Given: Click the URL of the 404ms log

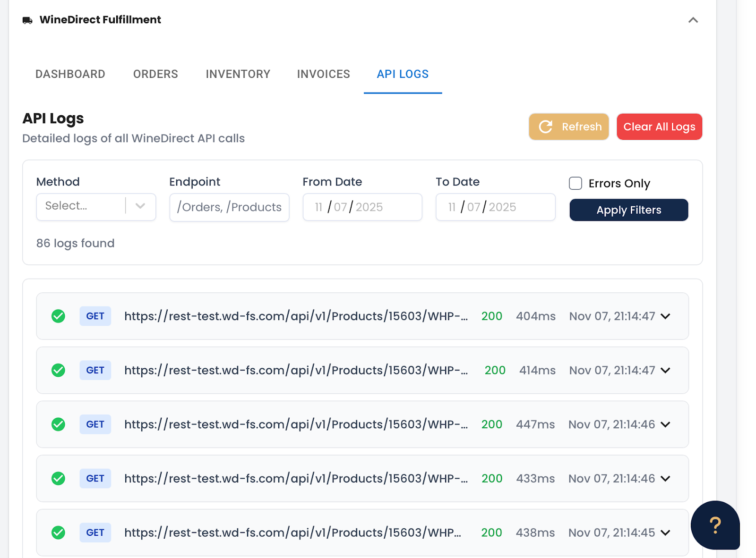Looking at the screenshot, I should (x=296, y=316).
